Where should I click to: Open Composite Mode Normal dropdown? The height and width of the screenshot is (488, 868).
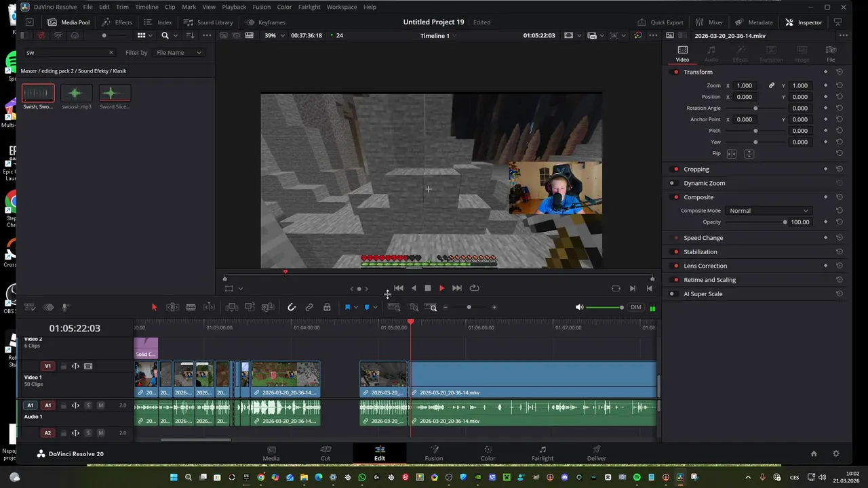coord(768,211)
